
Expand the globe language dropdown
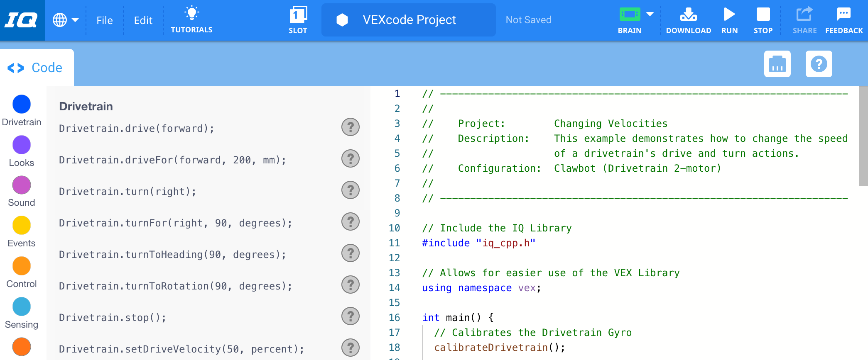click(66, 20)
